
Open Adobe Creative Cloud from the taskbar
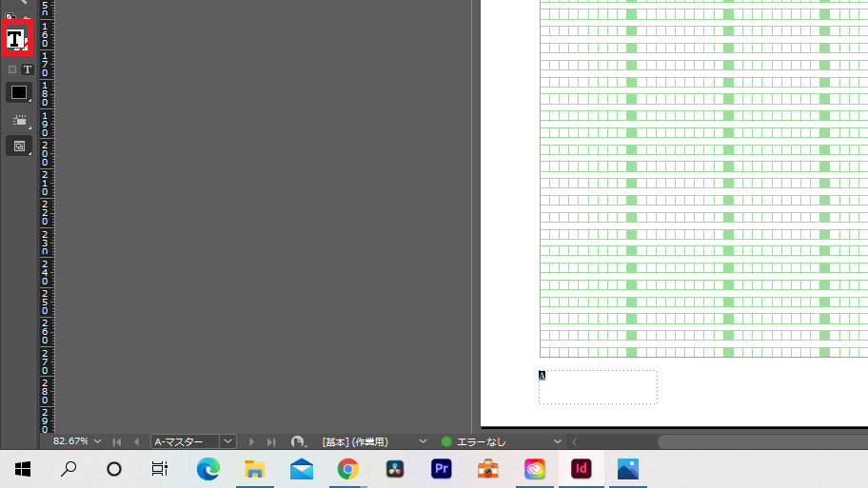click(x=535, y=469)
